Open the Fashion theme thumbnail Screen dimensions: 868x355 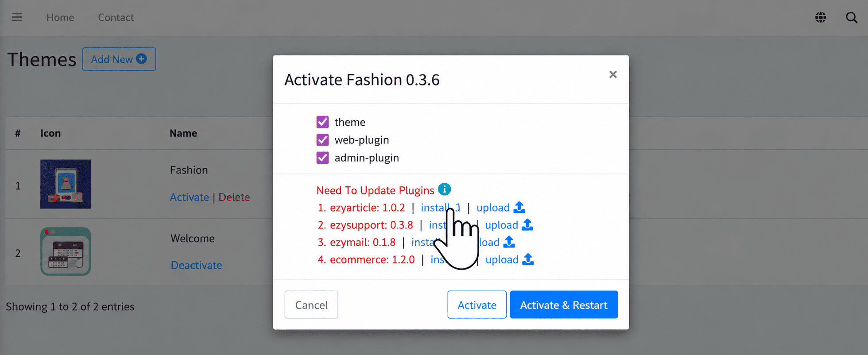pyautogui.click(x=66, y=184)
